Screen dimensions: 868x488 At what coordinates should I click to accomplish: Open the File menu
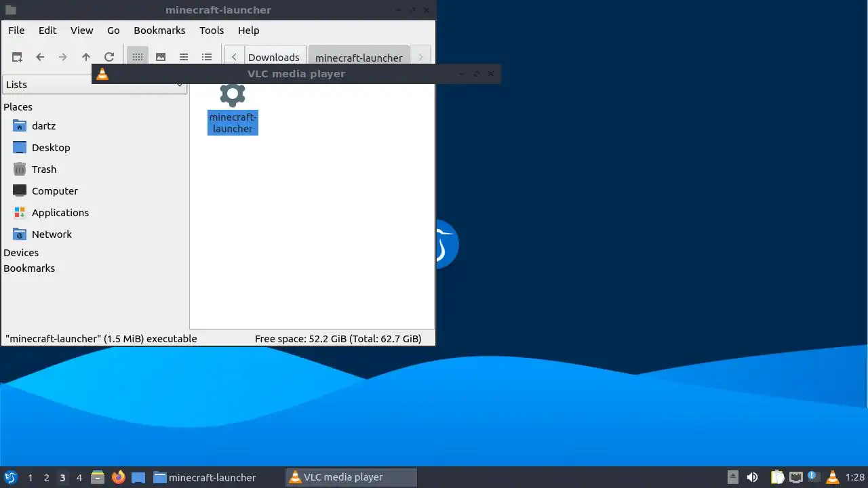pyautogui.click(x=16, y=30)
